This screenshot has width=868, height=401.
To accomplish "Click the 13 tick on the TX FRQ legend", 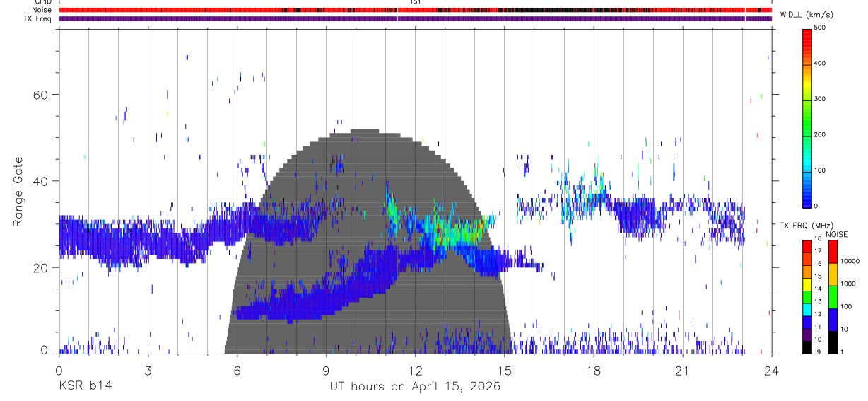I will point(817,301).
